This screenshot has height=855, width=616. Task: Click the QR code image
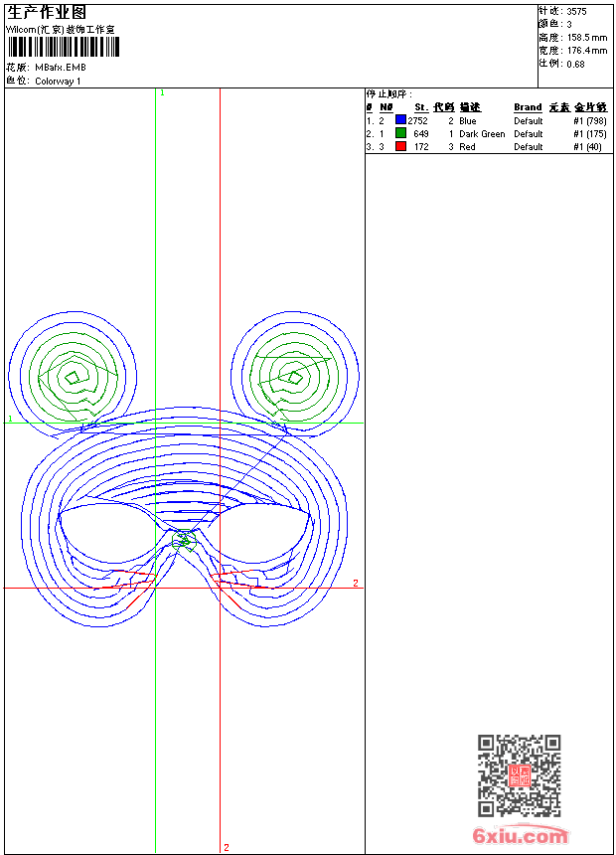[x=519, y=775]
